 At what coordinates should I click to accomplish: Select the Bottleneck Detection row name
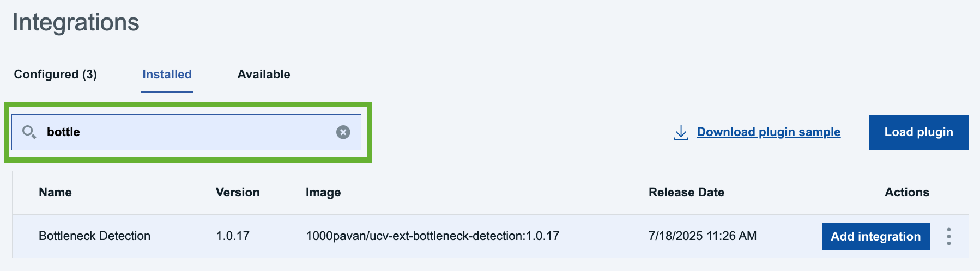point(94,236)
